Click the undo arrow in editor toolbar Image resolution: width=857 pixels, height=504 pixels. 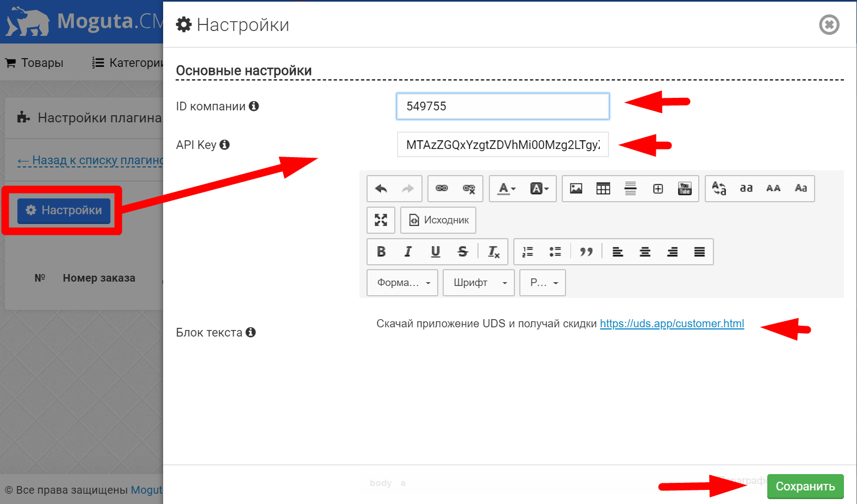[381, 189]
